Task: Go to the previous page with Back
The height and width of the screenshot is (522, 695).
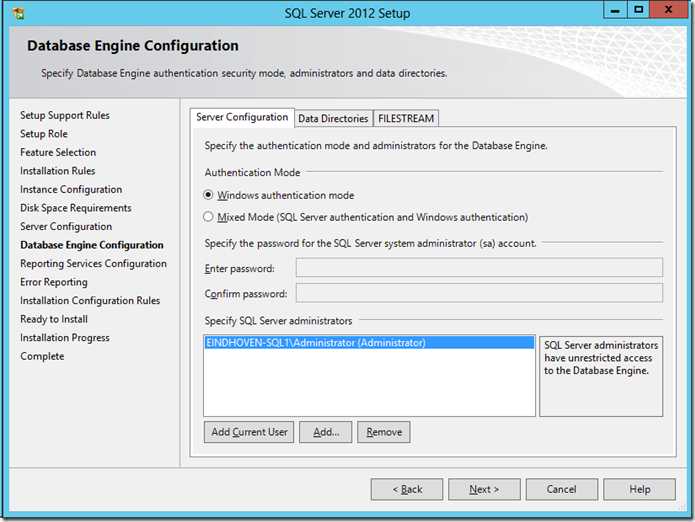Action: point(407,489)
